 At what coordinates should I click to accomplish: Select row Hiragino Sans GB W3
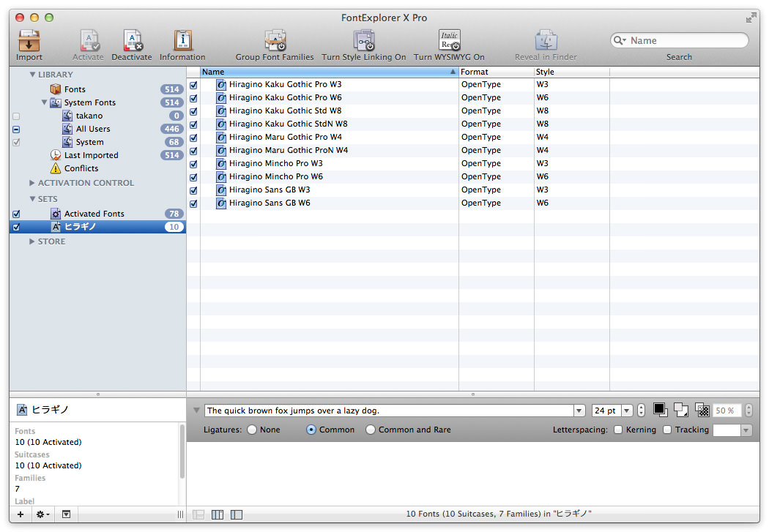[x=473, y=190]
